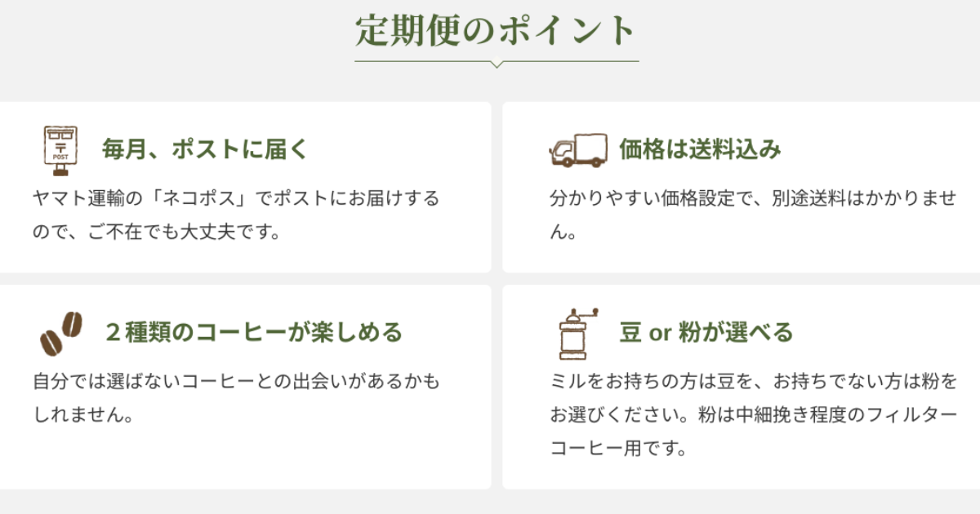Click the white card about two coffee types

pos(245,387)
